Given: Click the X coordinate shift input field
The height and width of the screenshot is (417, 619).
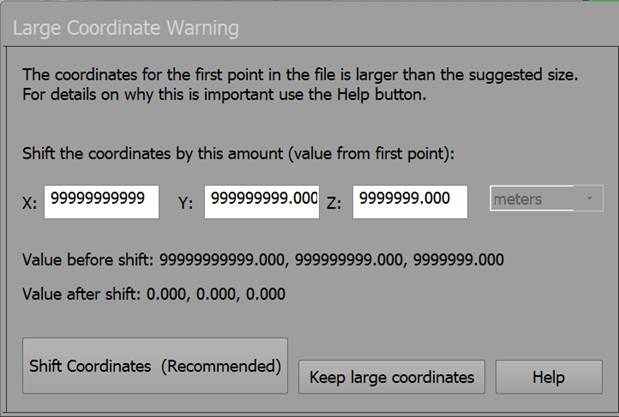Looking at the screenshot, I should pyautogui.click(x=101, y=200).
